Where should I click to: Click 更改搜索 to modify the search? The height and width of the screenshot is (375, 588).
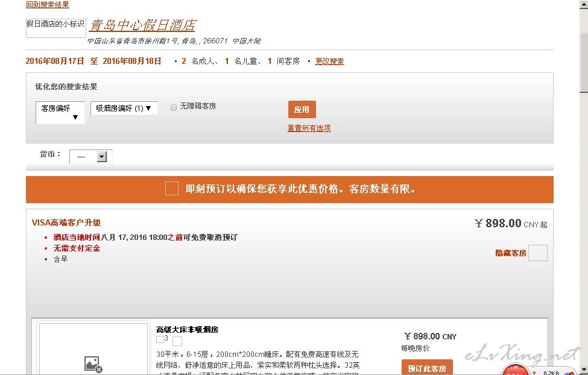pyautogui.click(x=329, y=61)
